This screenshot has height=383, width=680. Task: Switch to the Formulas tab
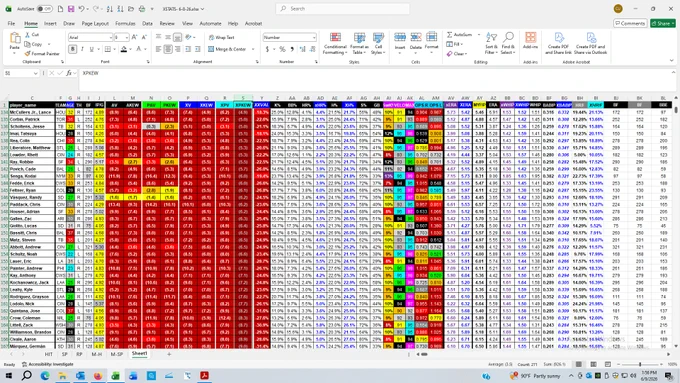[x=125, y=23]
